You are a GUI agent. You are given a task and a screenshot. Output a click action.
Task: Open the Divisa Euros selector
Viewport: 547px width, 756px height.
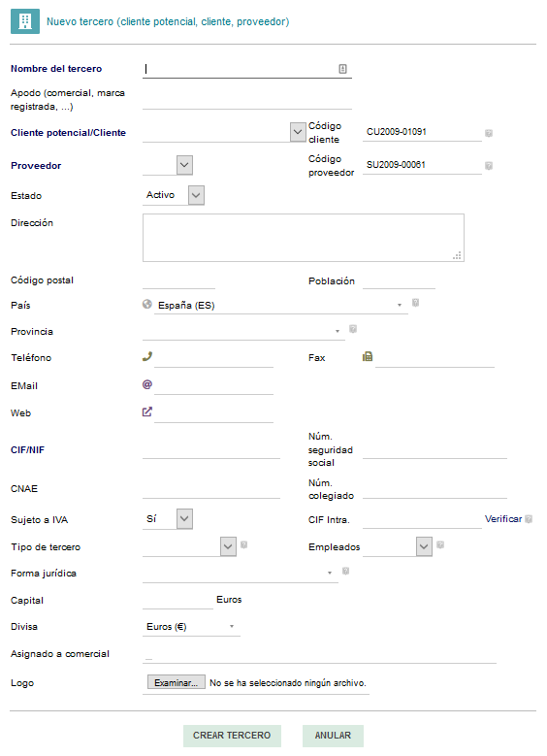click(191, 627)
